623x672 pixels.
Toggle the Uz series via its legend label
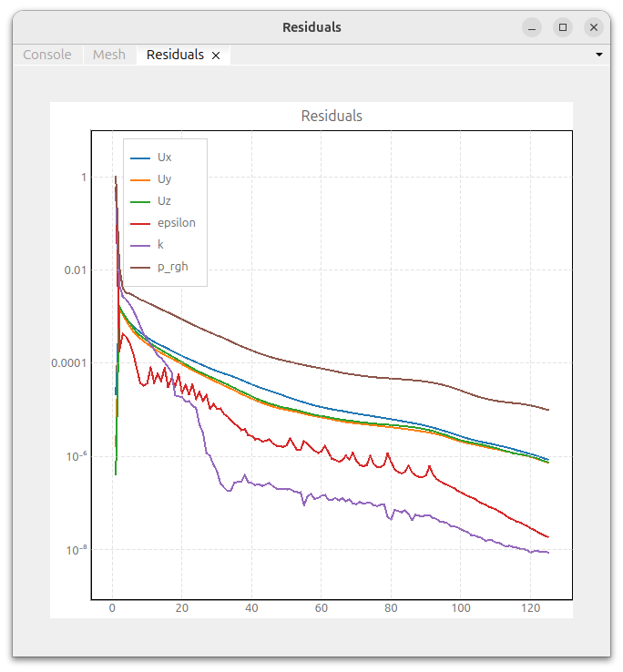pos(164,201)
